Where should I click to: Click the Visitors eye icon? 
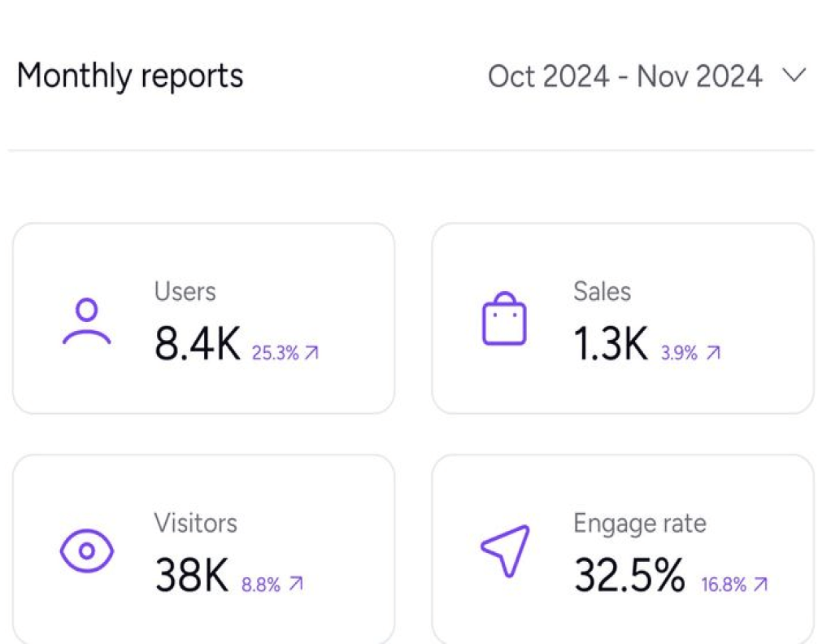pos(87,551)
